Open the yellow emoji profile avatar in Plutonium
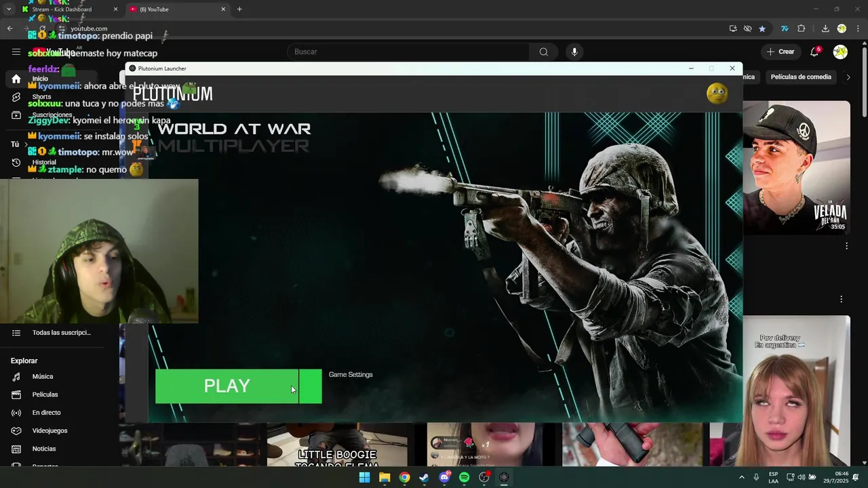868x488 pixels. pyautogui.click(x=717, y=94)
